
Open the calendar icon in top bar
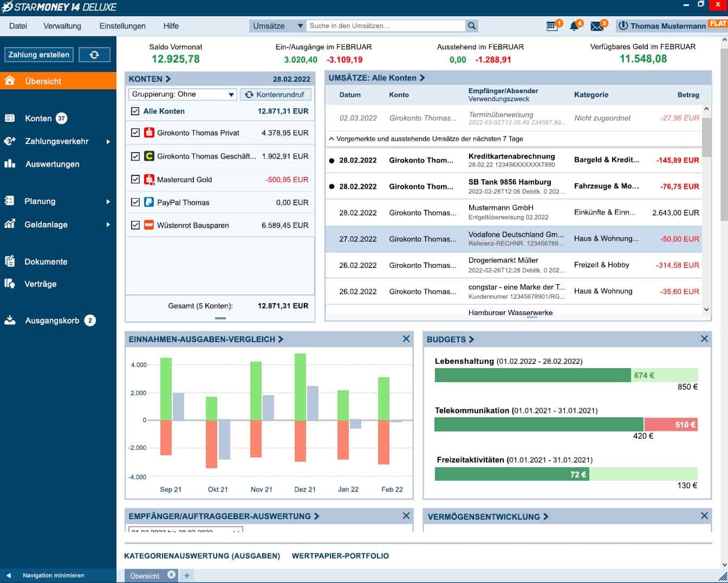[552, 26]
